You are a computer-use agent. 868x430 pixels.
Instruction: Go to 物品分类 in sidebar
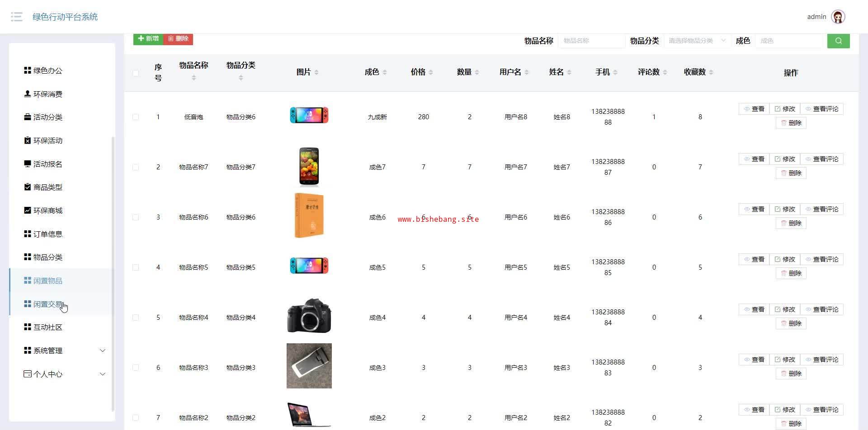pyautogui.click(x=48, y=257)
